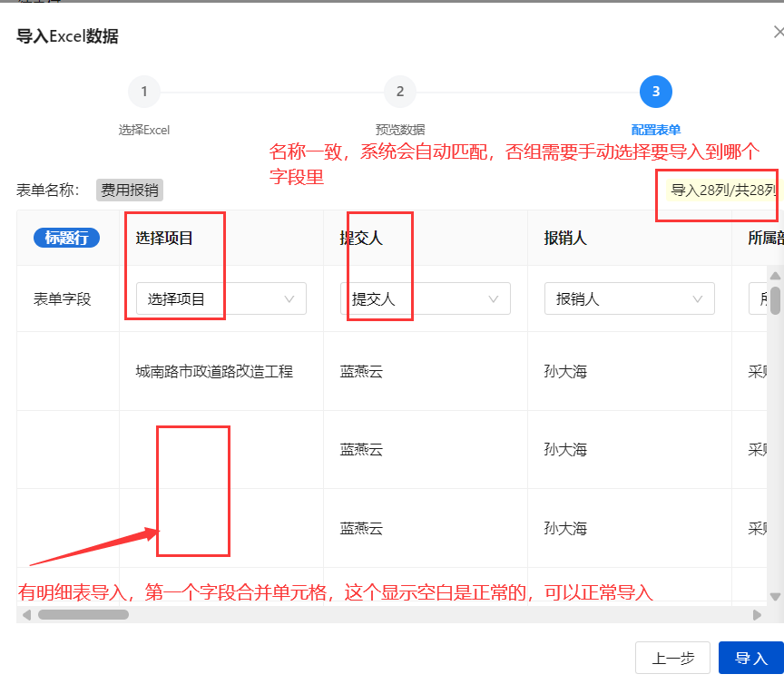Click the 选择项目 column header
The height and width of the screenshot is (684, 784).
[x=164, y=238]
